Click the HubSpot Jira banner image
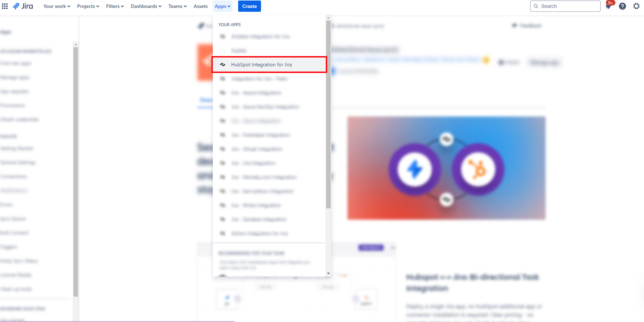 [x=446, y=168]
